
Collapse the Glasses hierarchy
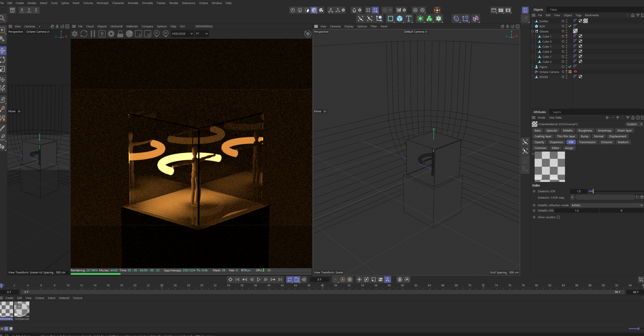(532, 31)
